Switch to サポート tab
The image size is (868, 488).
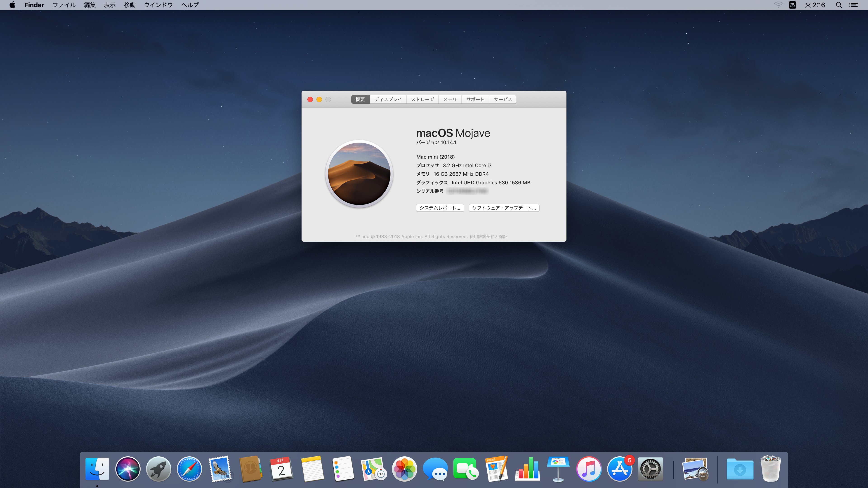pyautogui.click(x=475, y=99)
